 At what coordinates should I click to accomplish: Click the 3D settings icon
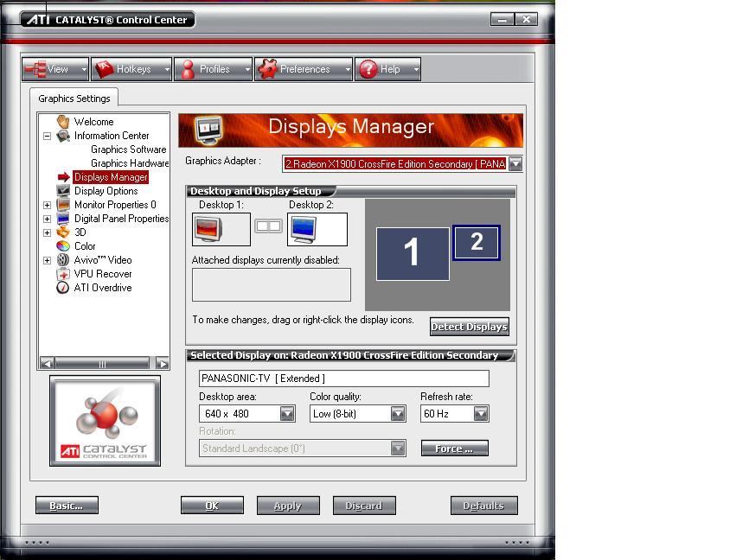63,232
